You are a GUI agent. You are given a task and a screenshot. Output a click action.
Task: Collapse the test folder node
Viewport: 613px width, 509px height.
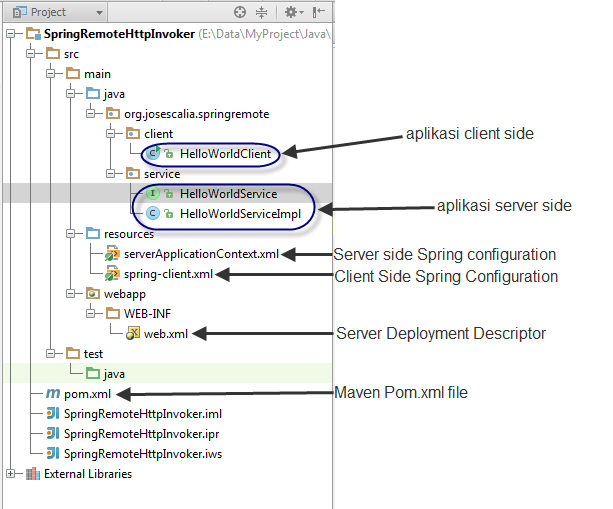click(50, 354)
